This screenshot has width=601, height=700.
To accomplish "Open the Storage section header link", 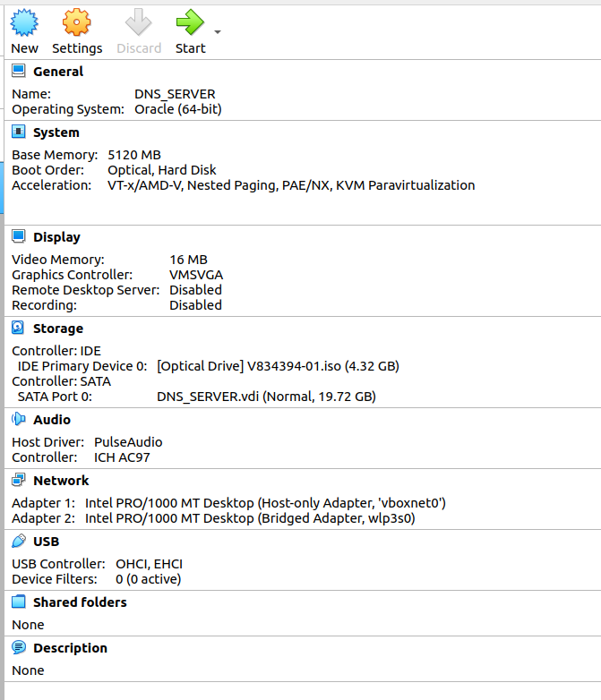I will point(58,329).
